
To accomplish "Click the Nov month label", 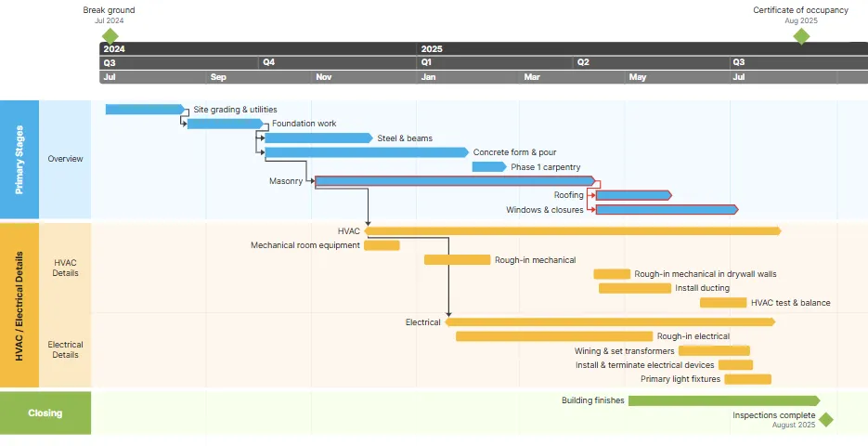I will (x=324, y=77).
